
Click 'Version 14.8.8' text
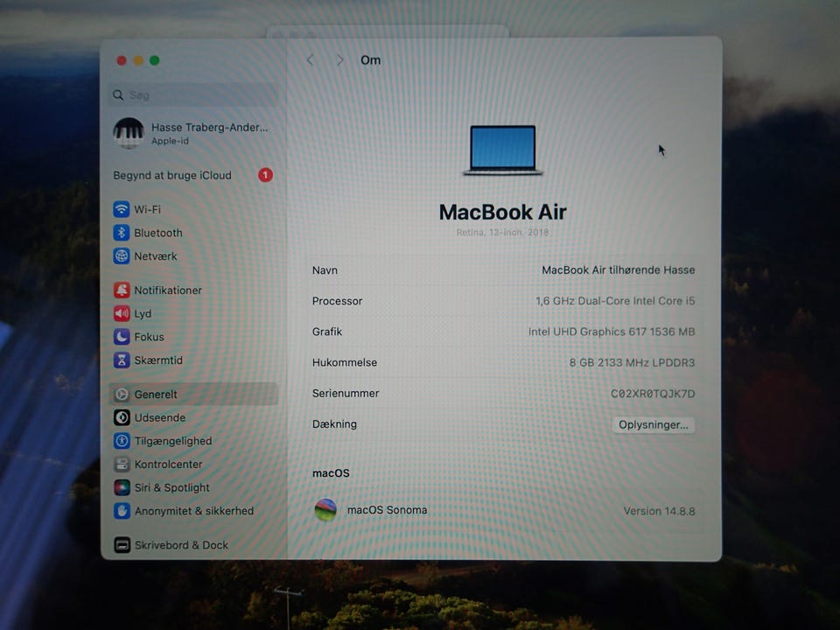659,511
